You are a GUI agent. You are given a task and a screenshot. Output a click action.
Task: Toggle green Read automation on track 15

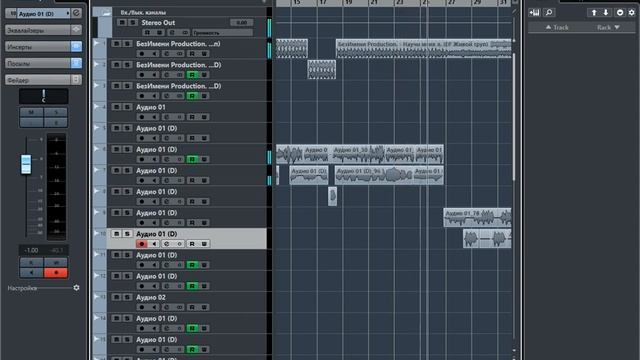tap(192, 349)
